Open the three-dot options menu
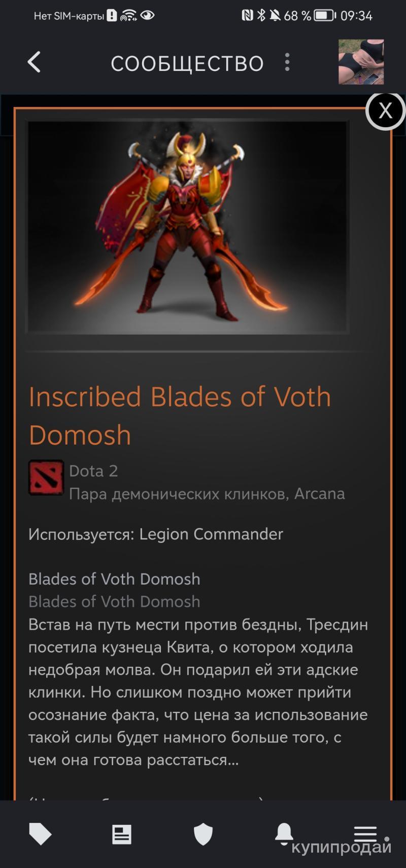The image size is (406, 868). point(287,62)
